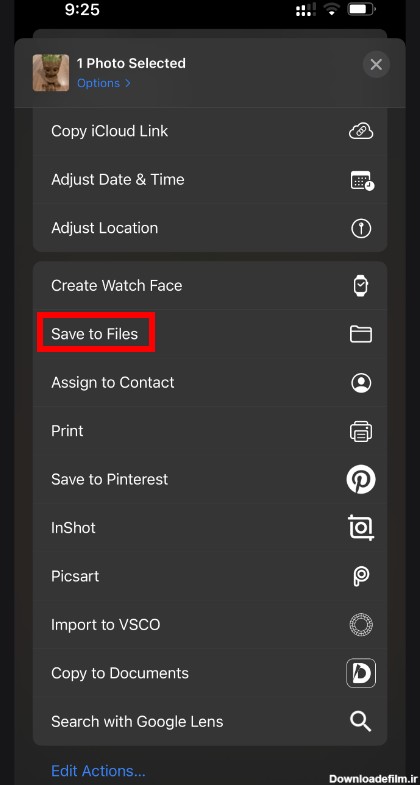This screenshot has height=785, width=420.
Task: Tap the location pin icon
Action: pyautogui.click(x=361, y=228)
